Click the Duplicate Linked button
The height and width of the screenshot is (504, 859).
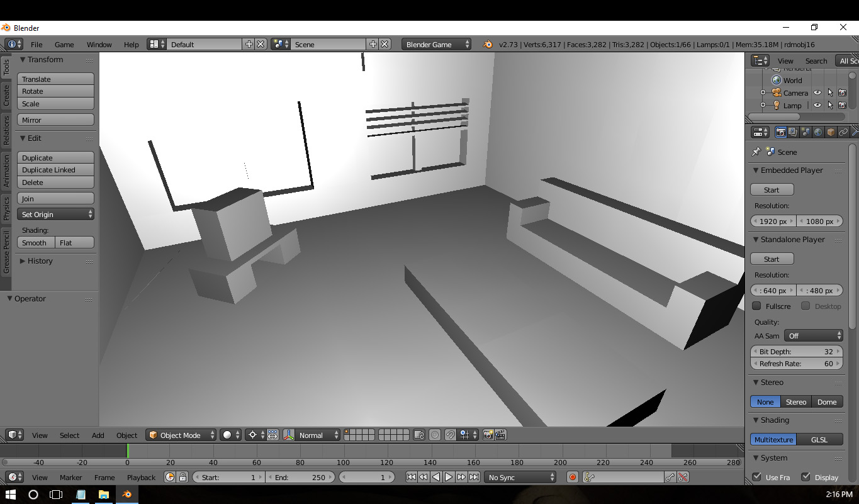click(55, 170)
